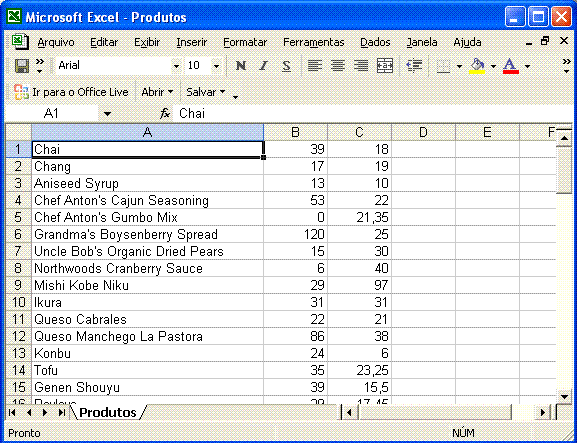
Task: Open the Editar menu
Action: [104, 42]
